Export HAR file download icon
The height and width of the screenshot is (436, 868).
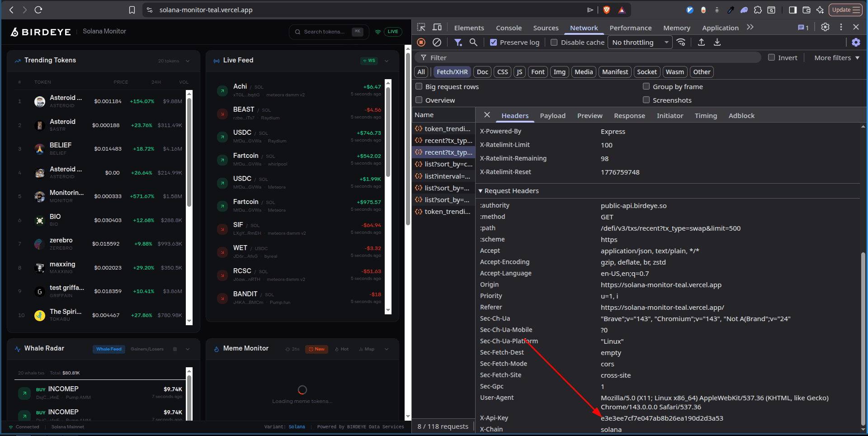point(717,42)
